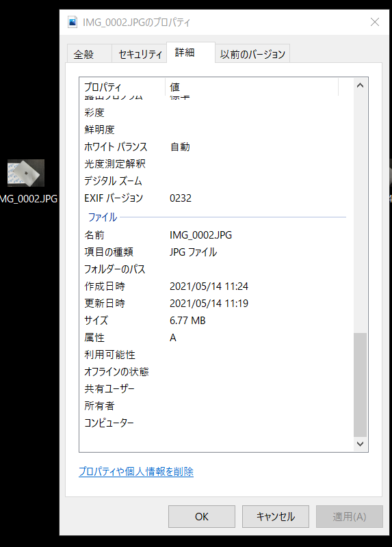Select the 作成日時 property row
392x547 pixels.
(216, 286)
